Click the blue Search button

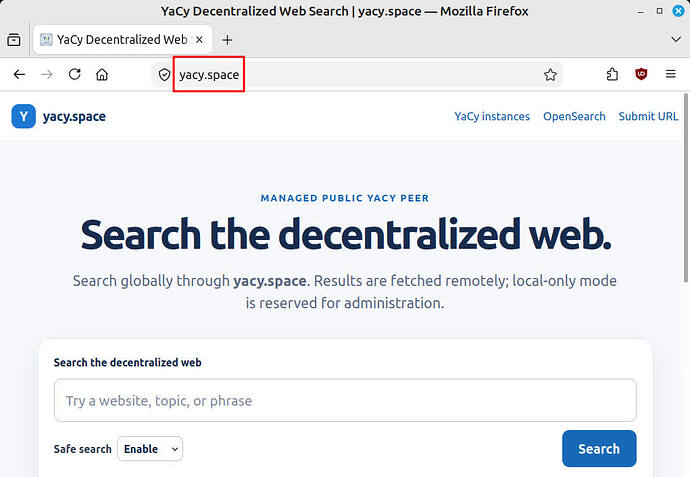tap(599, 449)
